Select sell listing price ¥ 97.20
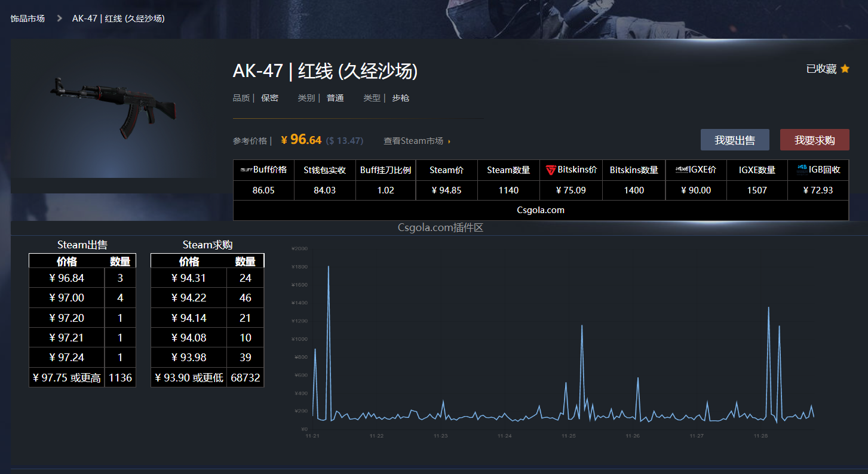The image size is (868, 474). tap(67, 318)
